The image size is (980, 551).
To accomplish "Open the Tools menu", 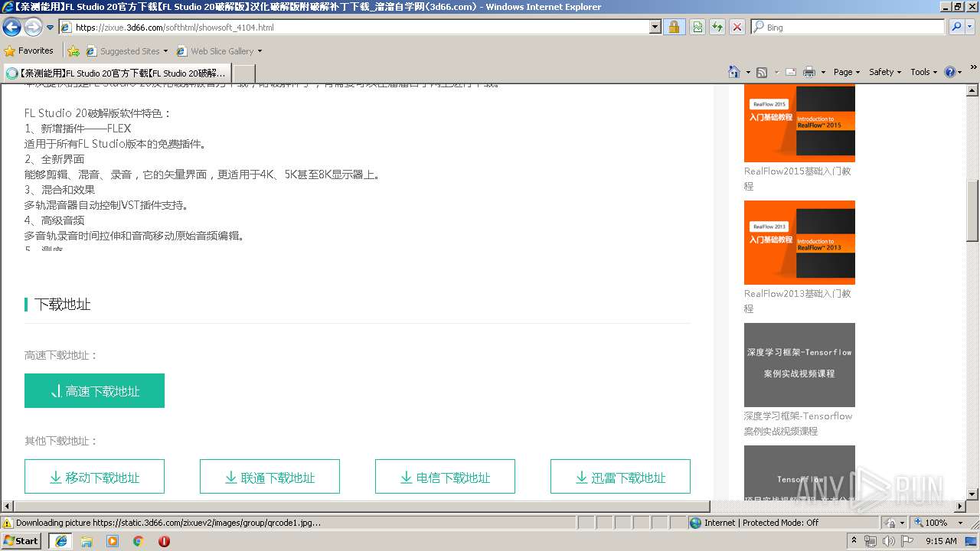I will point(924,72).
